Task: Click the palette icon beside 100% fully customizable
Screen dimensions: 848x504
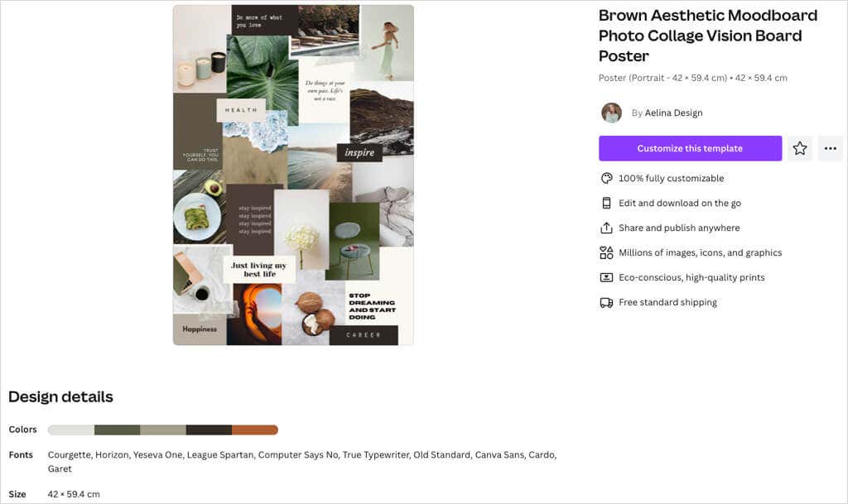Action: tap(606, 178)
